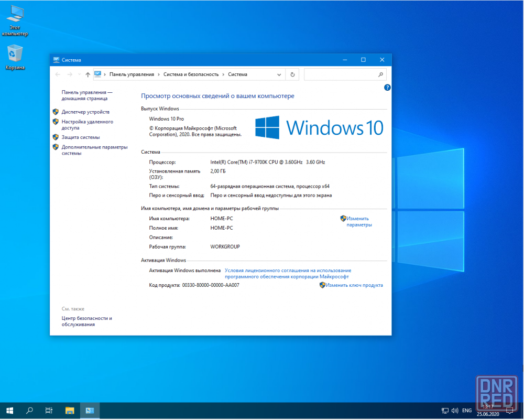The width and height of the screenshot is (524, 420).
Task: Open Диспетчер устройств link
Action: [85, 112]
